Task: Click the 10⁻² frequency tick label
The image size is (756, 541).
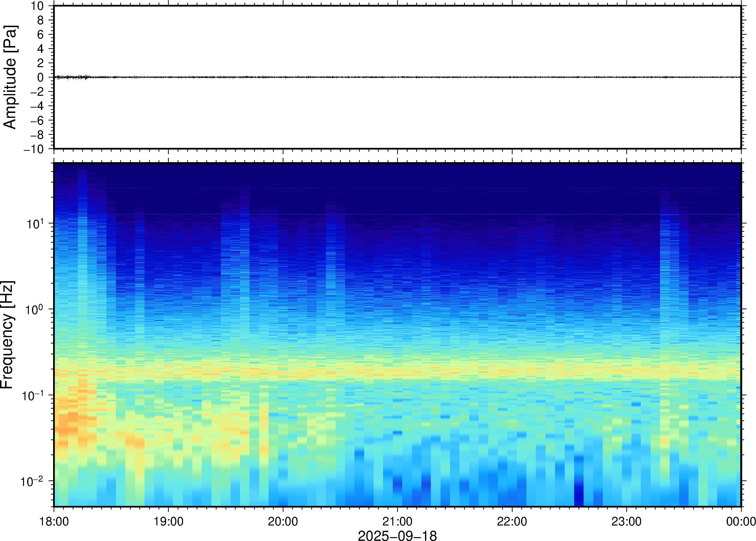Action: pyautogui.click(x=32, y=481)
